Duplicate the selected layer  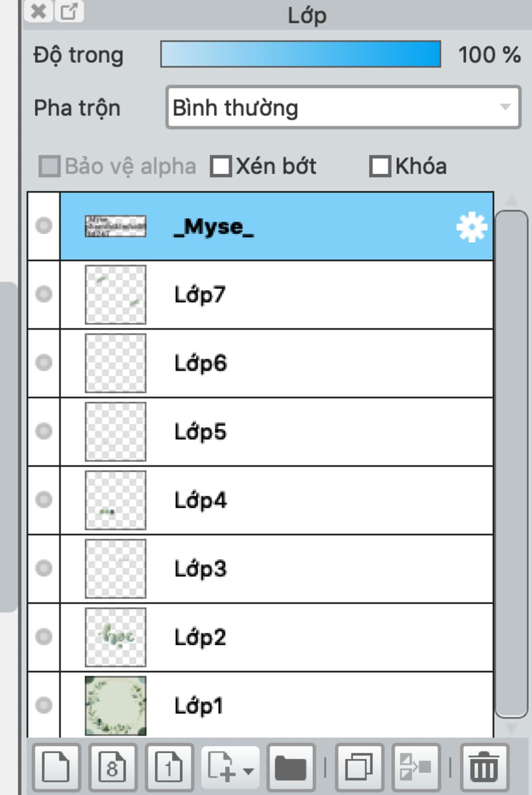[x=360, y=767]
